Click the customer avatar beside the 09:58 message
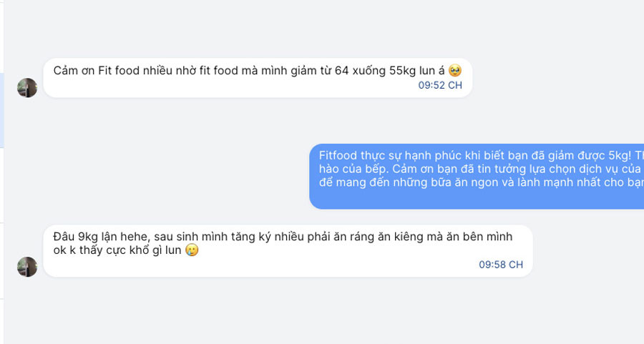This screenshot has width=644, height=344. pos(27,267)
